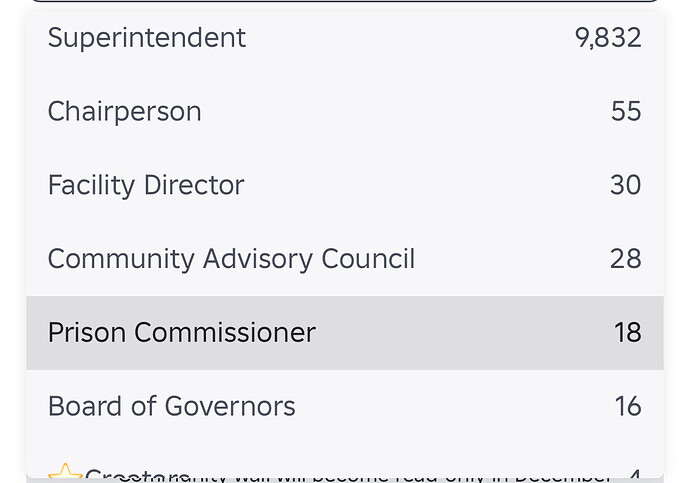Click the 55 count next to Chairperson
690x483 pixels.
pyautogui.click(x=626, y=111)
